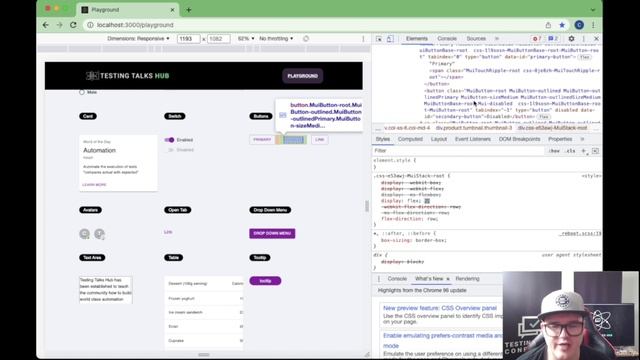Open the Properties tab
The width and height of the screenshot is (640, 360).
point(560,139)
